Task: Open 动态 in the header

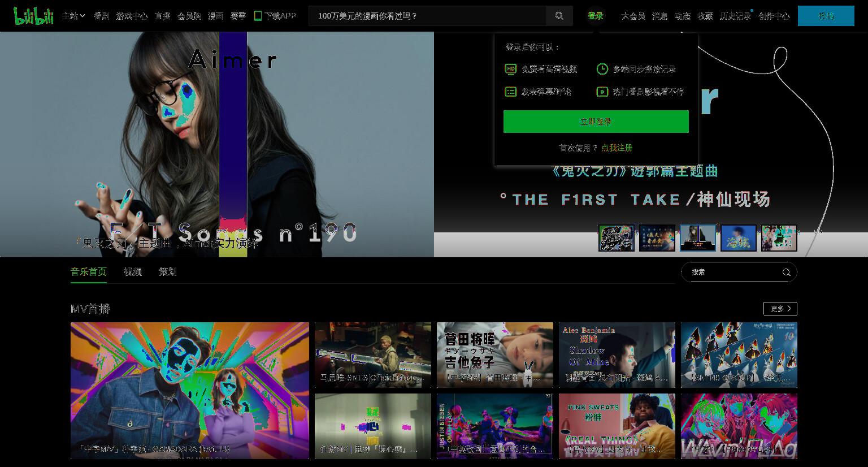Action: 682,16
